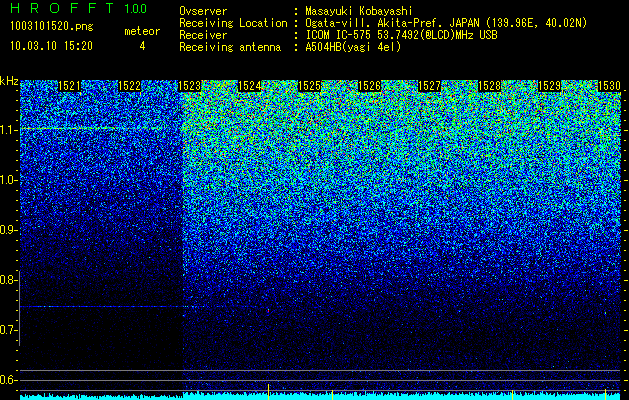Click the Ovserver field label
Viewport: 629px width, 400px height.
click(203, 11)
